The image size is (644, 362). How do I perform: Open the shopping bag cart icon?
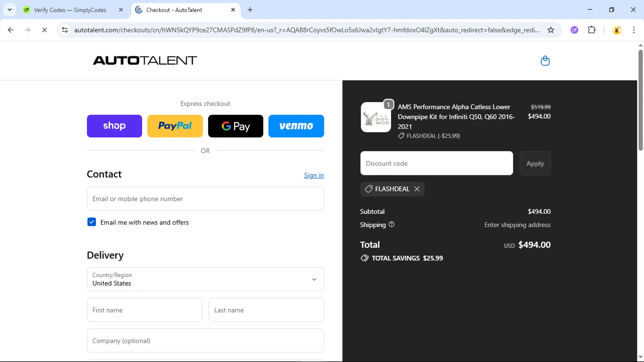545,61
